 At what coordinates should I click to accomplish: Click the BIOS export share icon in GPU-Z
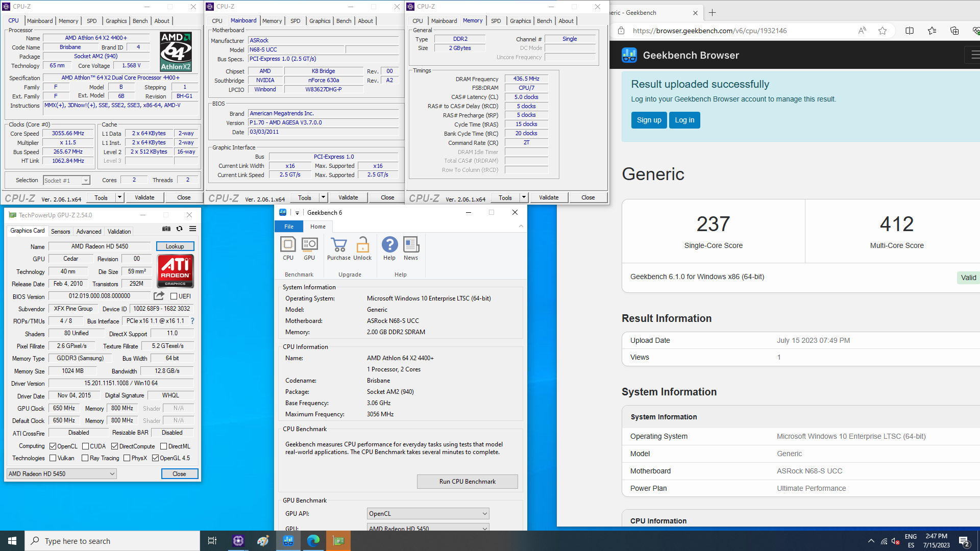pyautogui.click(x=159, y=296)
